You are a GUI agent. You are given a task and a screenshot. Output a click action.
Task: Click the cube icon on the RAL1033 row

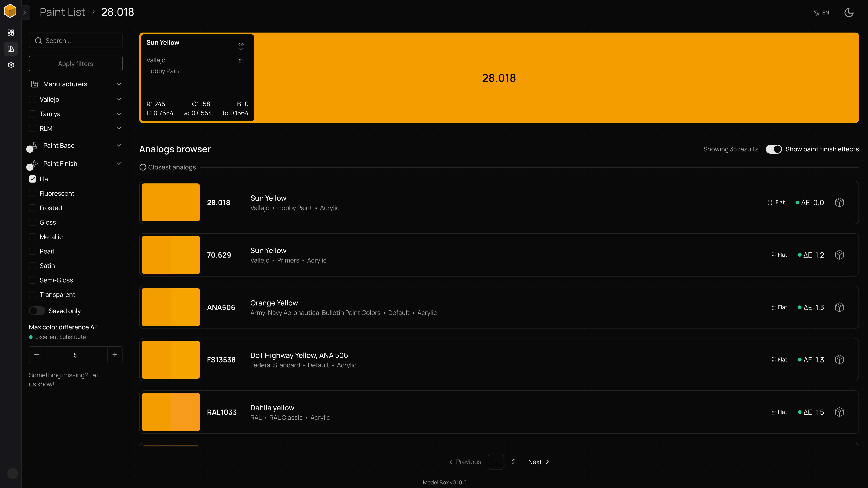point(839,412)
